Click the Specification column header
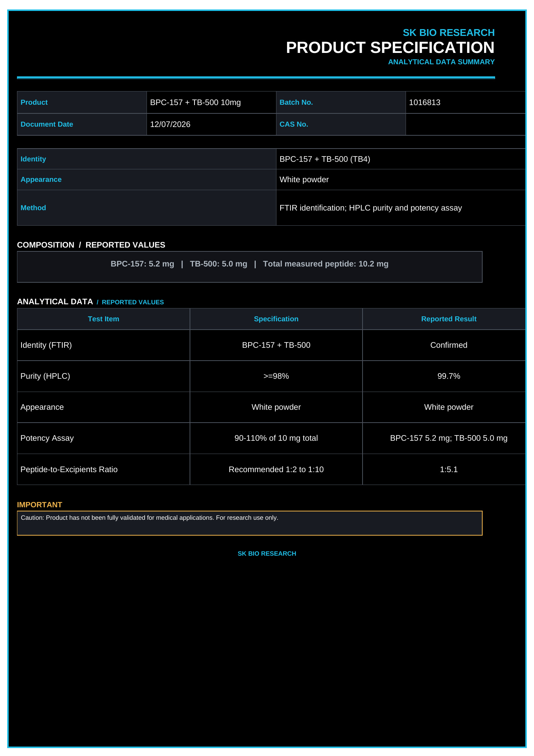 [x=276, y=319]
